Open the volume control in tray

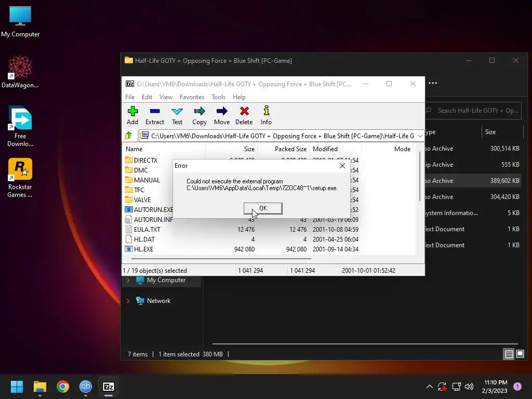[469, 387]
